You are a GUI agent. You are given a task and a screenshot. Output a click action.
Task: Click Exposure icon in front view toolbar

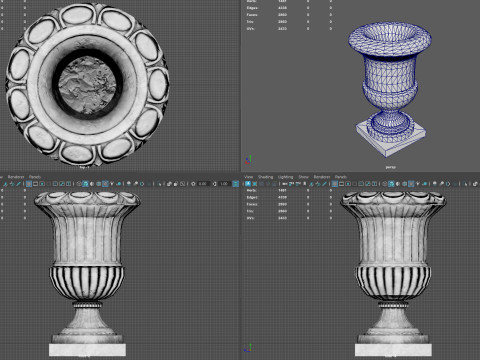click(x=193, y=184)
